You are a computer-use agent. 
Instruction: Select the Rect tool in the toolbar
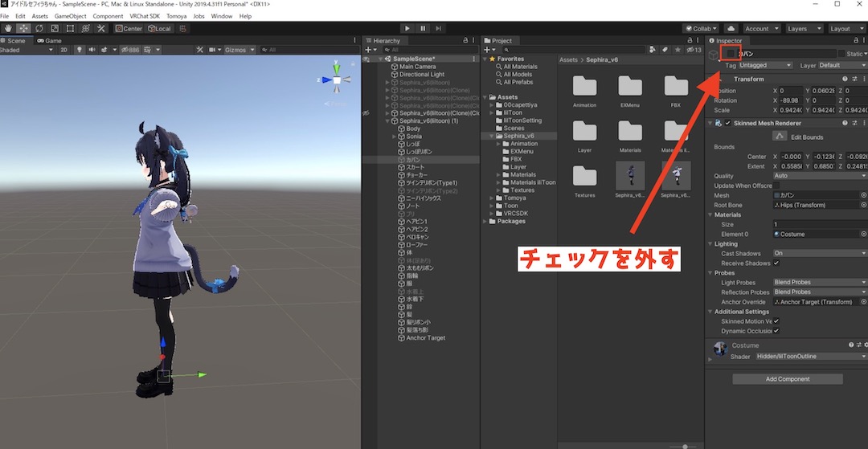pyautogui.click(x=70, y=28)
